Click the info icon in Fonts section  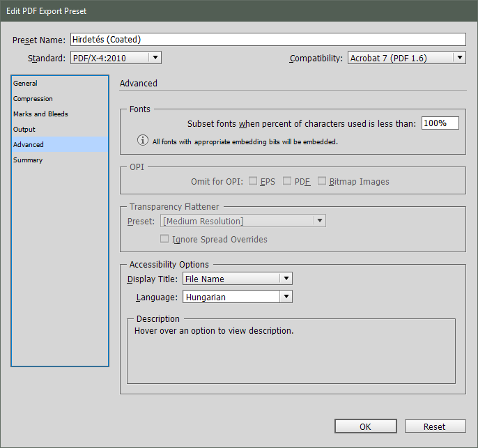click(x=142, y=141)
